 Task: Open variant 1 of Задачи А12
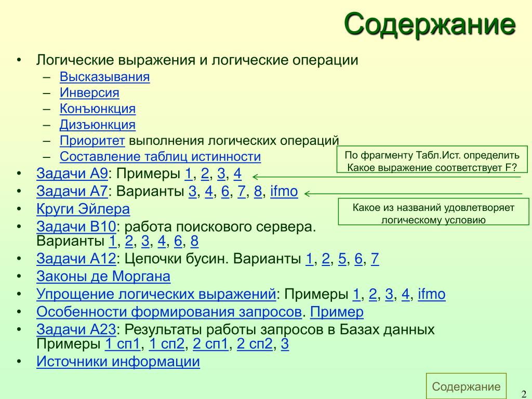click(310, 259)
